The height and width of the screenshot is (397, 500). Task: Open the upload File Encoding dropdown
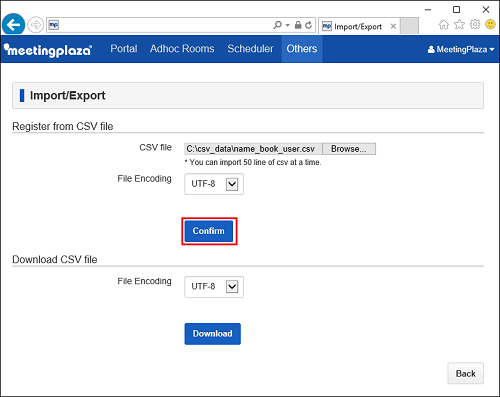click(x=214, y=184)
